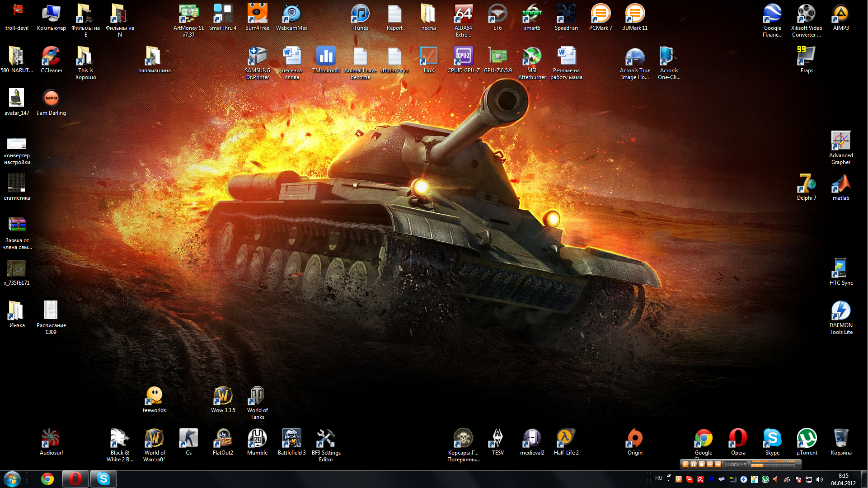
Task: Open the Audiosurf desktop icon
Action: point(51,442)
